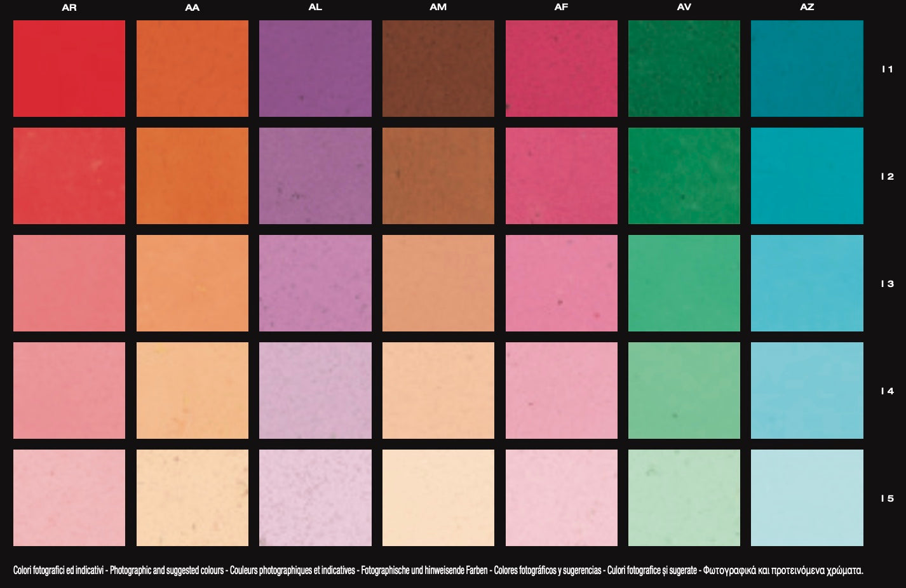The width and height of the screenshot is (906, 588).
Task: Select the crimson pink swatch AF I1
Action: point(561,69)
